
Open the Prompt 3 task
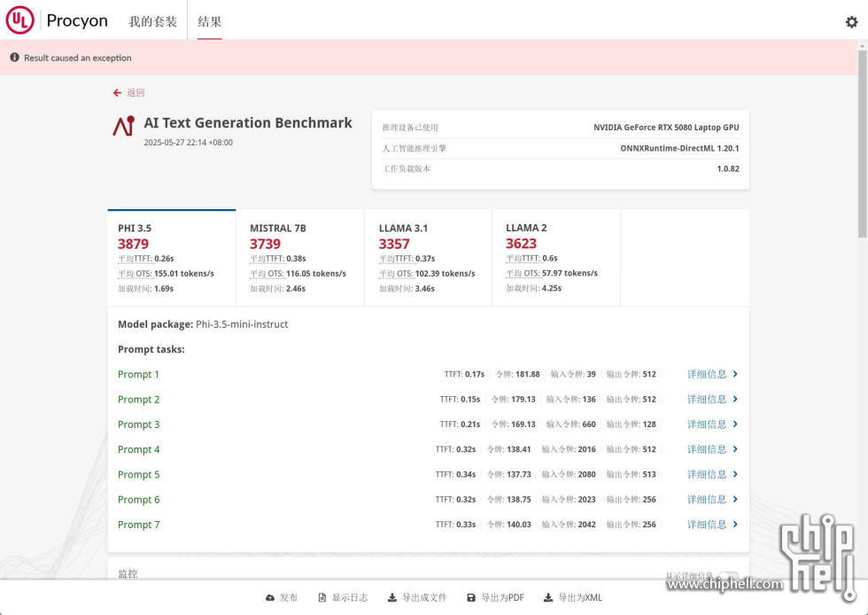[138, 424]
